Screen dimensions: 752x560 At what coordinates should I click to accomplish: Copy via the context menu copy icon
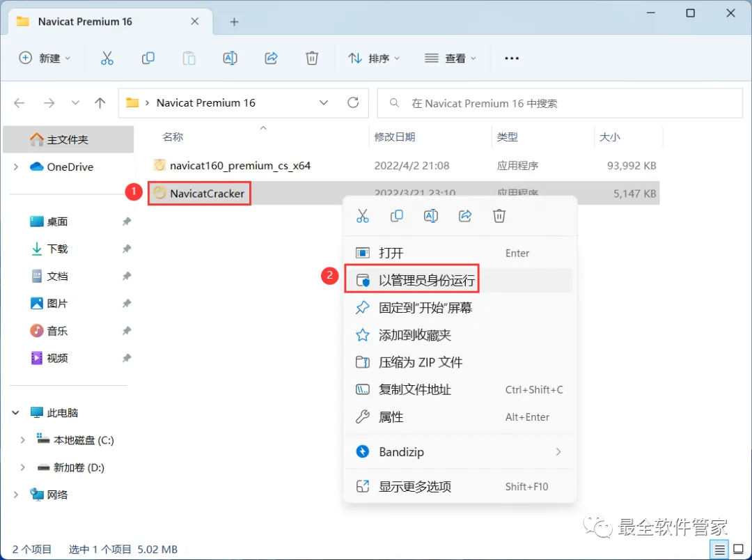point(397,216)
